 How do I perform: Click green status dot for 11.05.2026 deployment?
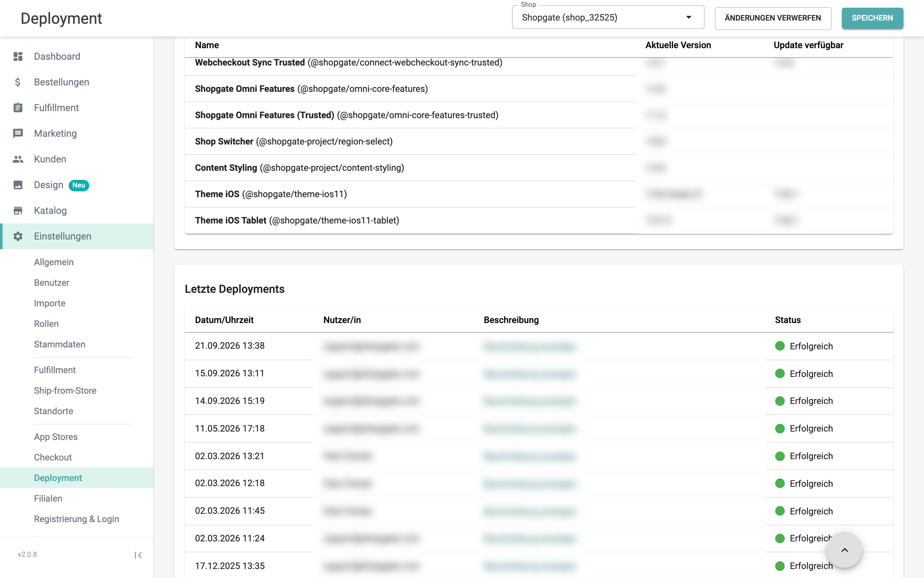click(780, 429)
